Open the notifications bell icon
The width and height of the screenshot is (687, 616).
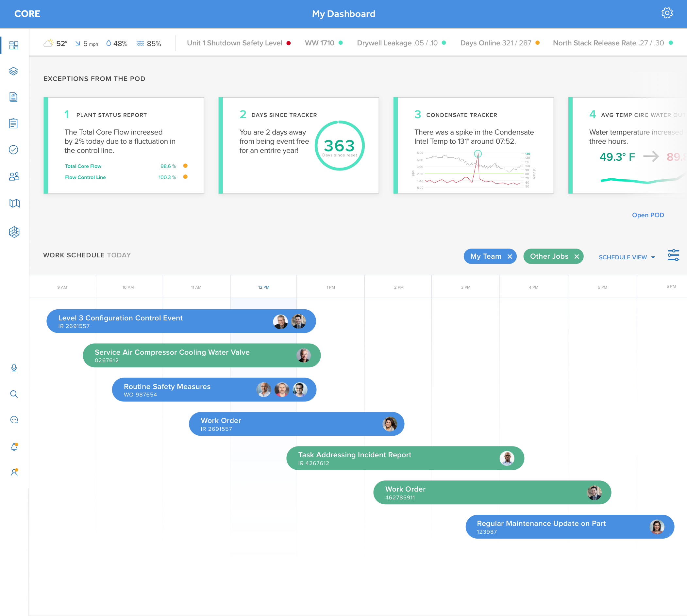coord(14,447)
